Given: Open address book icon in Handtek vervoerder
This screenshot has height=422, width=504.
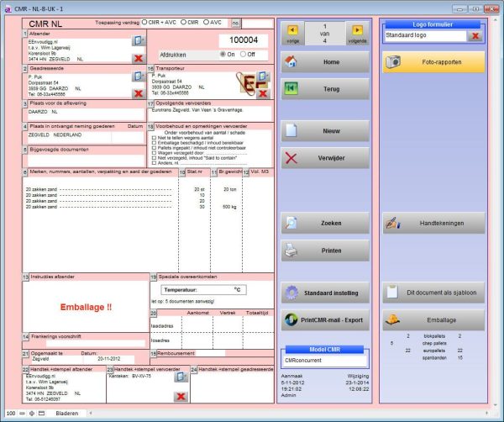Looking at the screenshot, I should 181,377.
